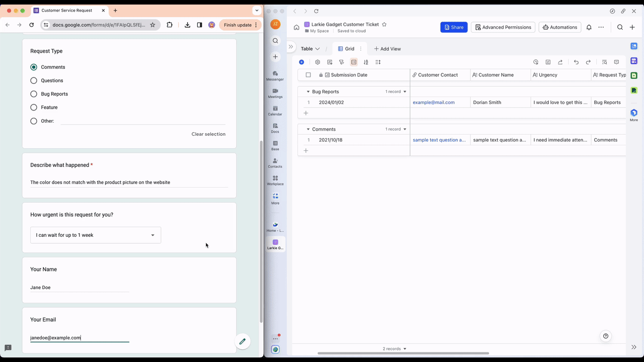Click the undo arrow in toolbar
The image size is (644, 362).
[576, 62]
